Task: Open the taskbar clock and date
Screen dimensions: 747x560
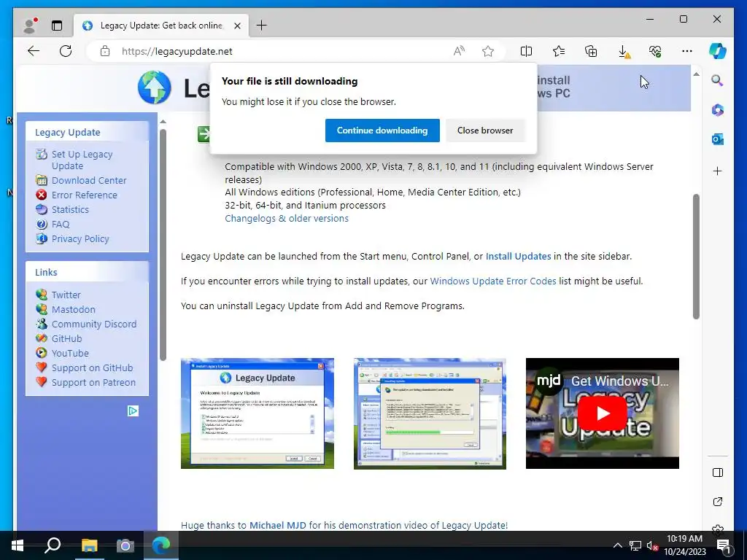Action: click(684, 545)
